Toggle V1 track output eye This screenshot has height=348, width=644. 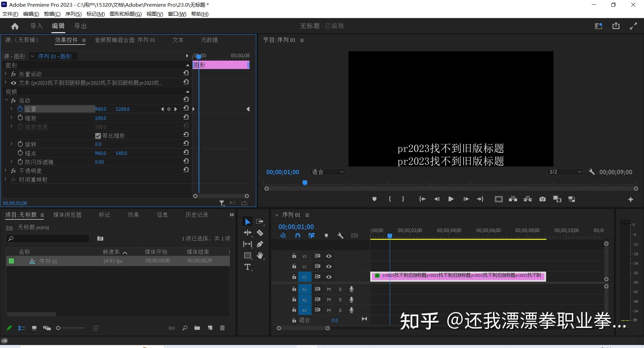coord(329,277)
